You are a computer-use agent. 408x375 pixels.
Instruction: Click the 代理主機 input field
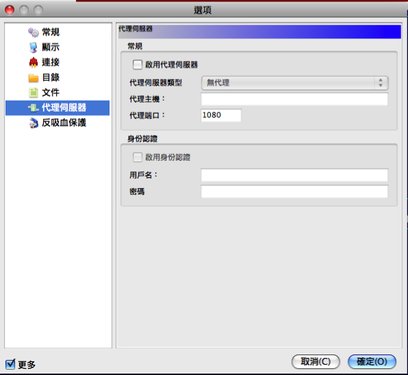294,99
